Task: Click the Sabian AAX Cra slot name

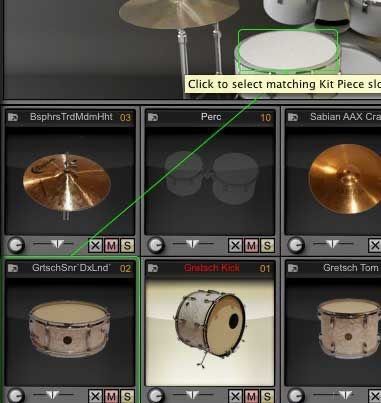Action: (x=345, y=117)
